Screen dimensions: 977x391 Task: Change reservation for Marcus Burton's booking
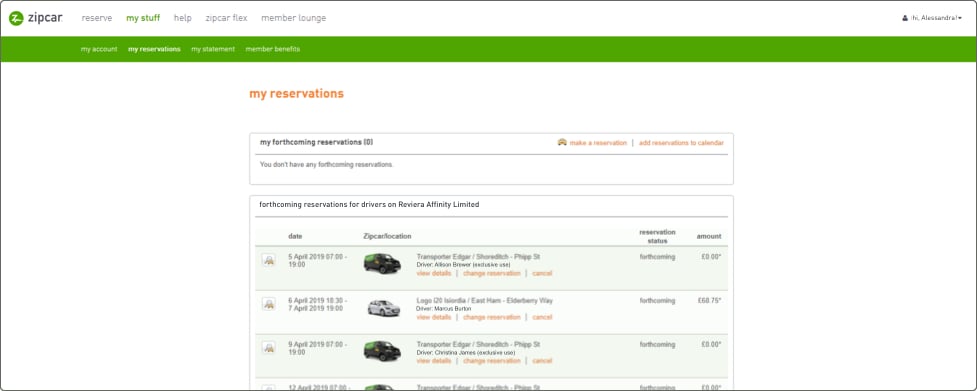point(492,317)
